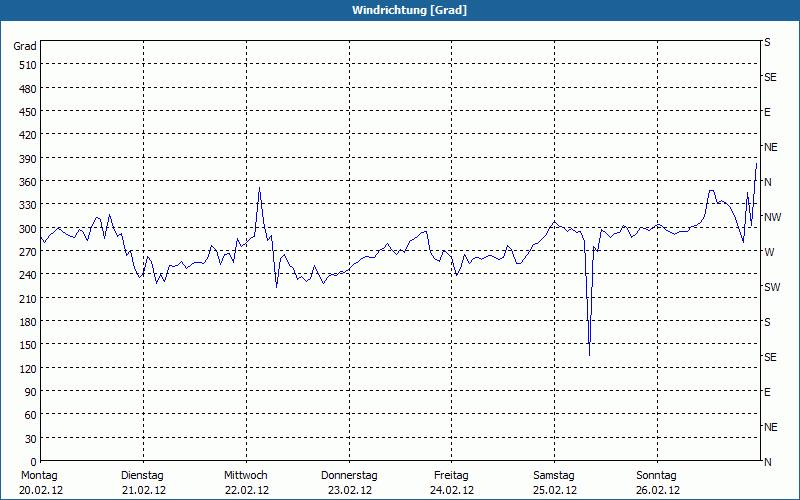
Task: Click the 'Montag' day label
Action: (39, 476)
